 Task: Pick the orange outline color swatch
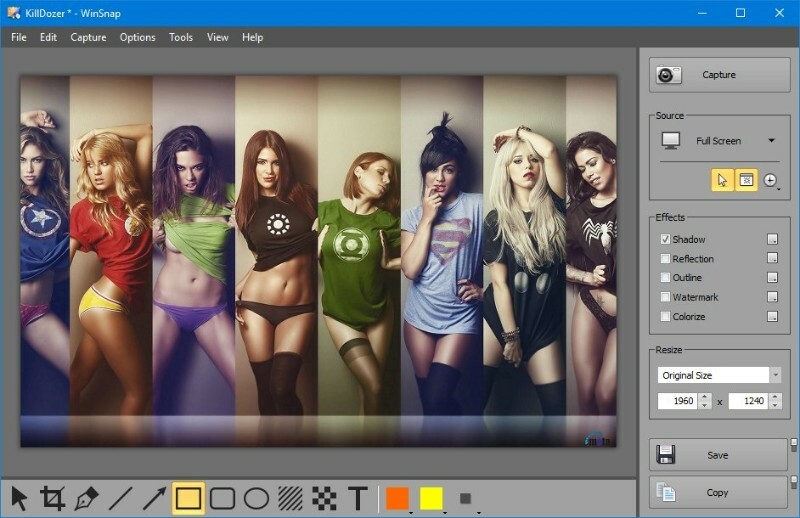(x=397, y=498)
